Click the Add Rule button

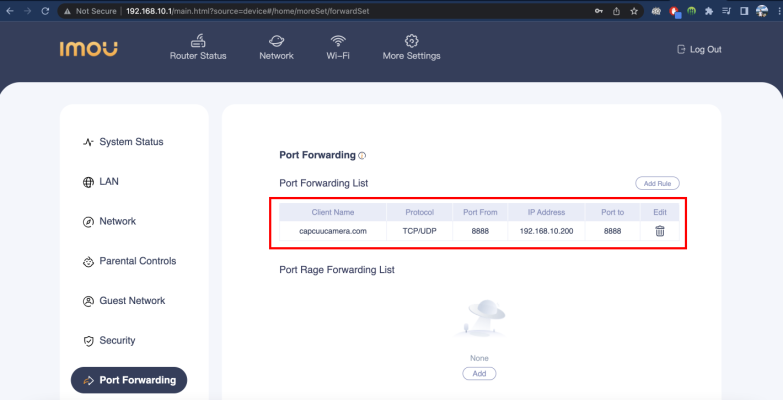pos(657,183)
